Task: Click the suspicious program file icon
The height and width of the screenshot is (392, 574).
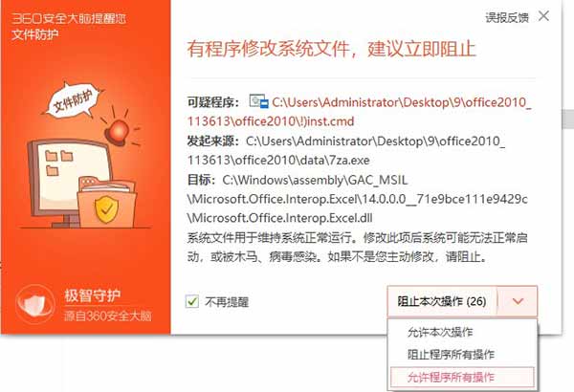Action: coord(259,101)
